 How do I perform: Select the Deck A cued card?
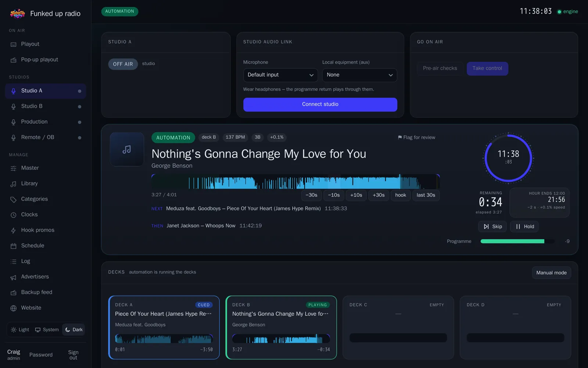(x=164, y=328)
